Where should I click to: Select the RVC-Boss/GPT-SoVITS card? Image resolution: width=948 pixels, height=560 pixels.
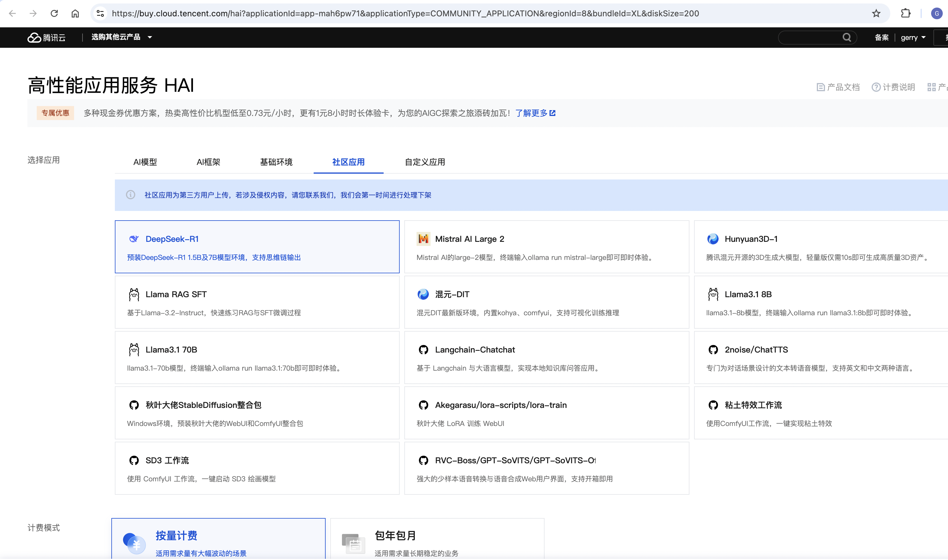point(546,469)
